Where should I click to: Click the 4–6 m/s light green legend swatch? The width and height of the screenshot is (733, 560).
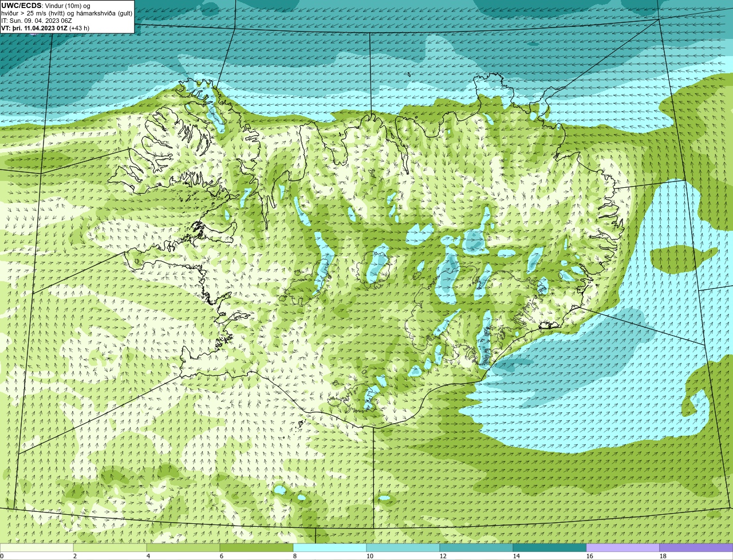[183, 548]
